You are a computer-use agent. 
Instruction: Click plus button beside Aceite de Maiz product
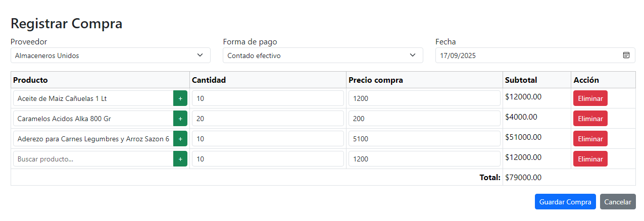pyautogui.click(x=180, y=98)
